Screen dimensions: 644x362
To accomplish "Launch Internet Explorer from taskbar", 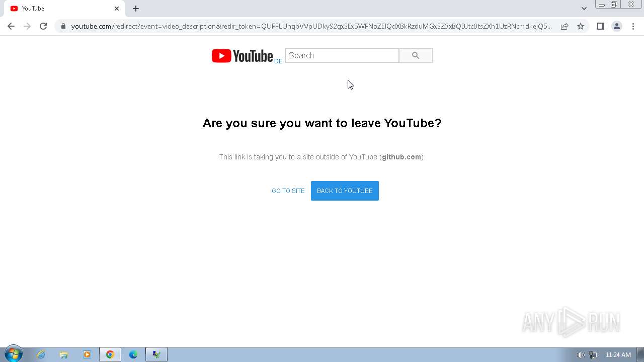I will 41,355.
